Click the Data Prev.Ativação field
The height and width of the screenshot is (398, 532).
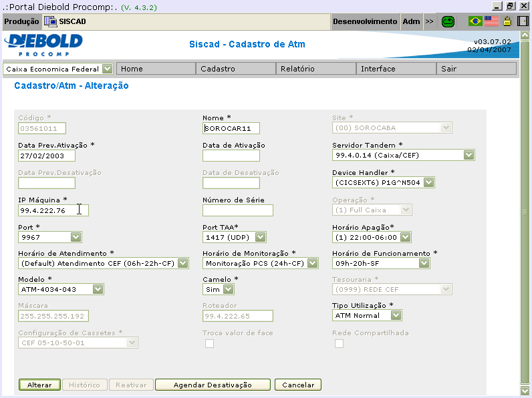pos(47,156)
